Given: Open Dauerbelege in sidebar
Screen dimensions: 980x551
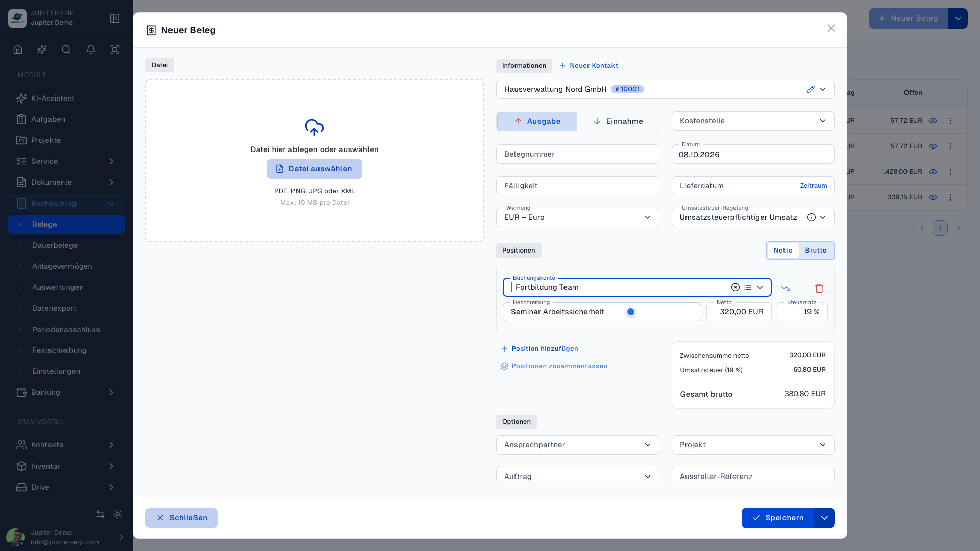Looking at the screenshot, I should tap(66, 245).
